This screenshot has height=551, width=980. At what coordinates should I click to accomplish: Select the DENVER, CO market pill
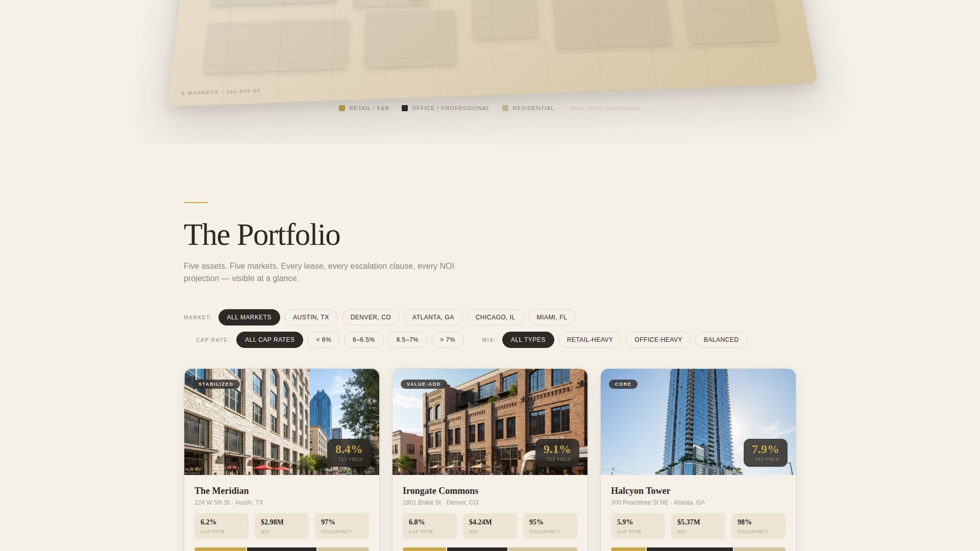pyautogui.click(x=371, y=317)
